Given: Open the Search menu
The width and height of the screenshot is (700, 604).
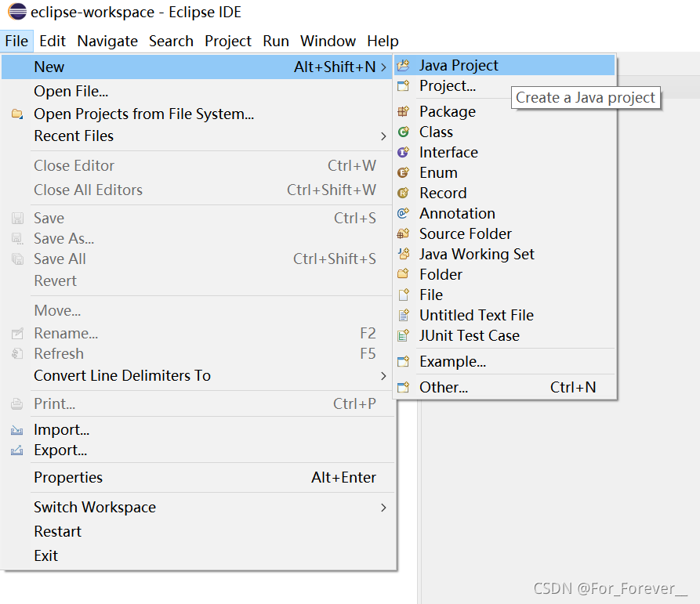Looking at the screenshot, I should click(171, 41).
